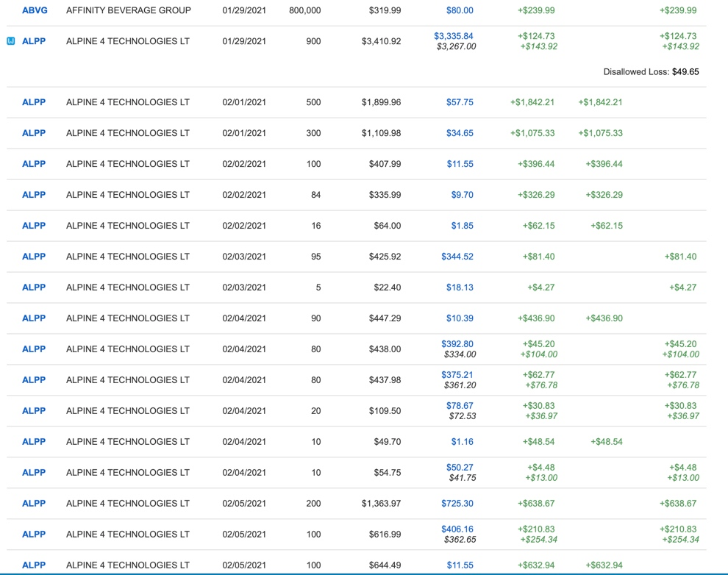The width and height of the screenshot is (728, 575).
Task: Click the $1.16 cost basis link
Action: pos(462,442)
